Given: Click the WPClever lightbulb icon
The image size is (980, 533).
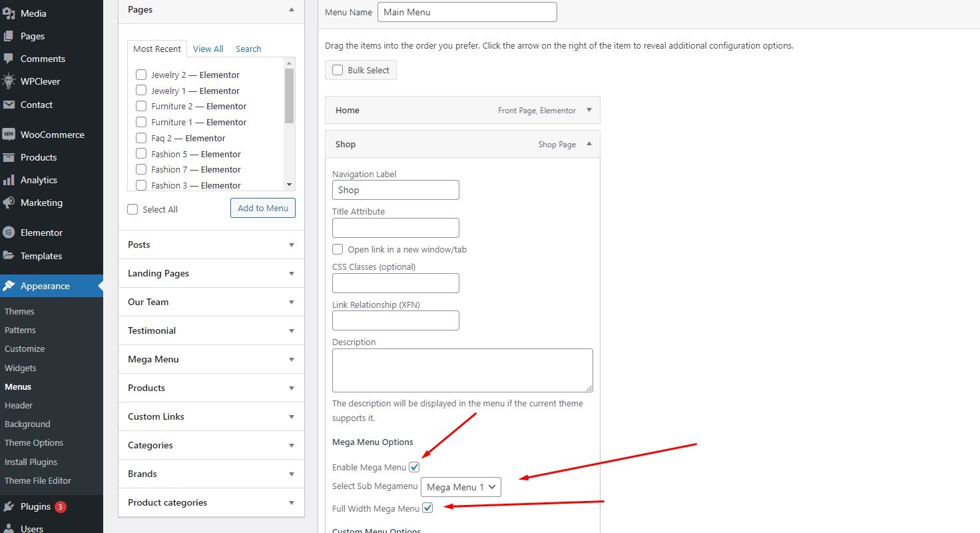Looking at the screenshot, I should (9, 81).
